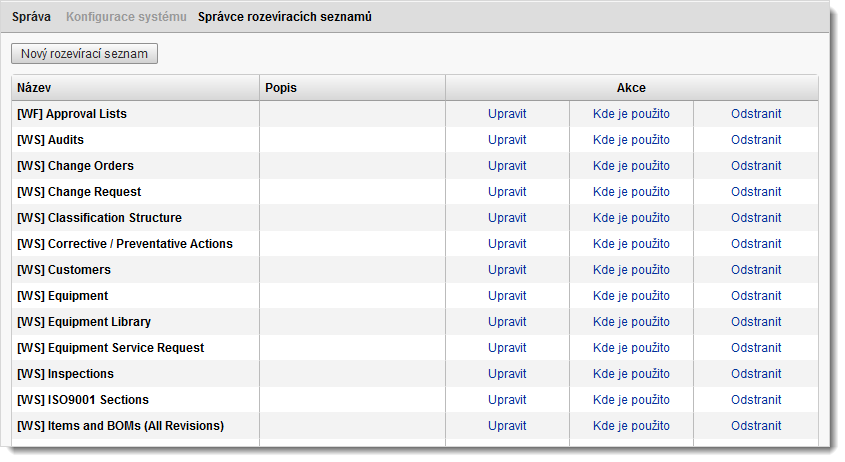Go to Konfigurace systému breadcrumb

click(126, 17)
